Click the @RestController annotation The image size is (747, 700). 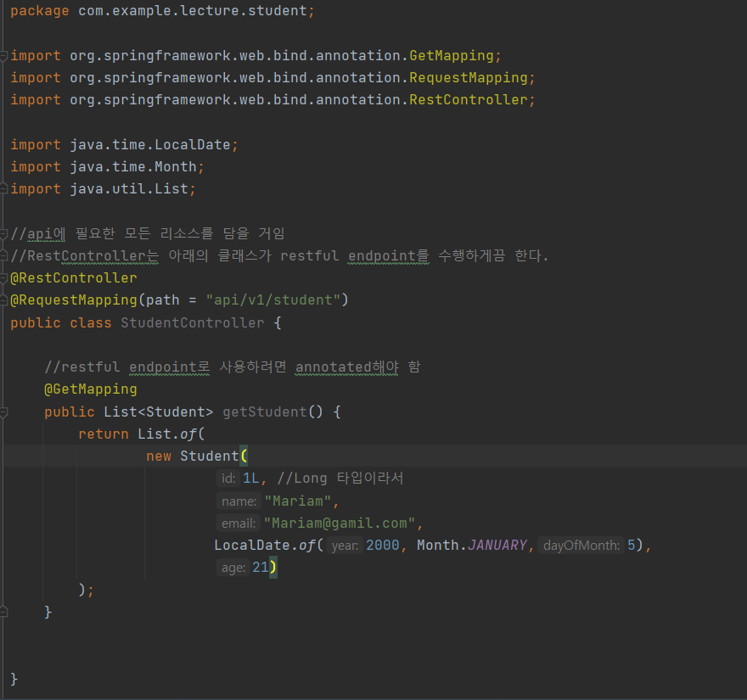[x=73, y=278]
